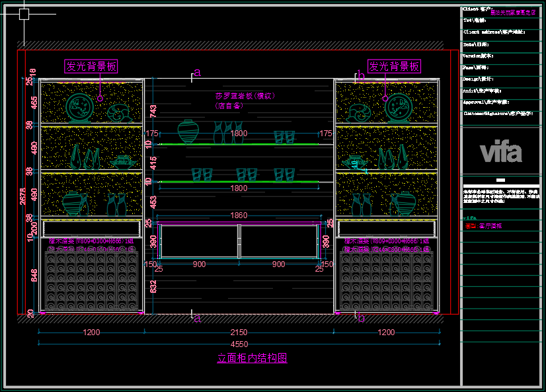This screenshot has width=546, height=392.
Task: Select the 2678 vertical height dimension
Action: tap(23, 195)
